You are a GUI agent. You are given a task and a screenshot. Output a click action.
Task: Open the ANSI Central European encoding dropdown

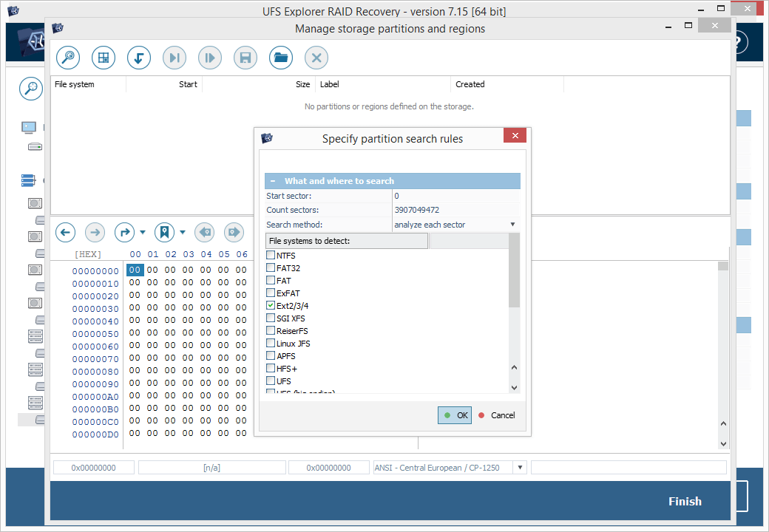coord(520,467)
